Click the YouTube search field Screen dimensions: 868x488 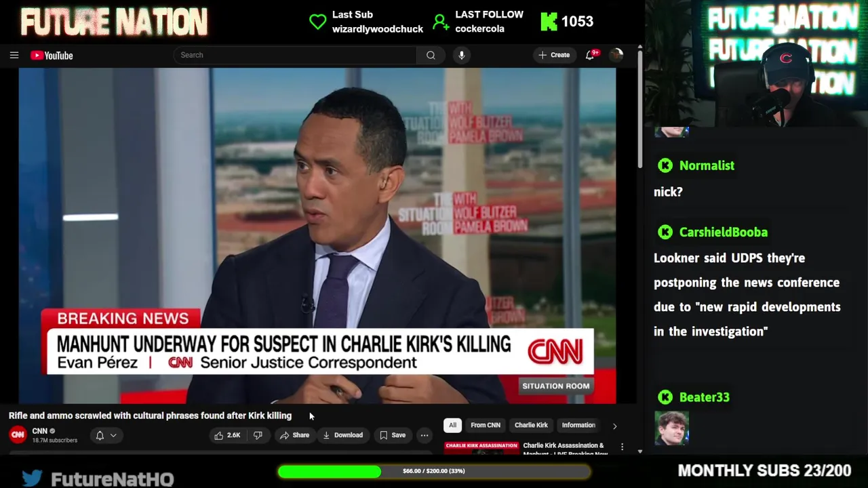295,55
